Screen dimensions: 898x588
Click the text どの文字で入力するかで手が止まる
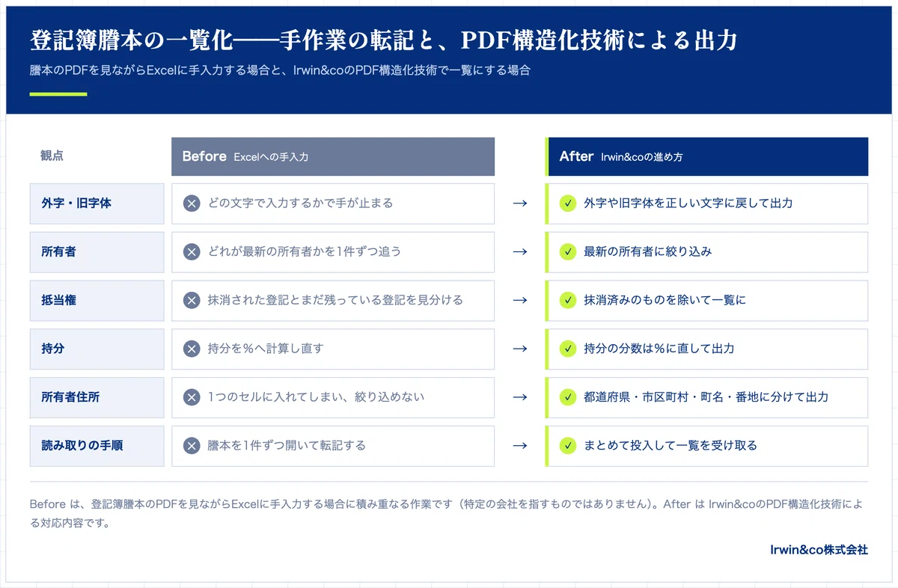(x=300, y=203)
